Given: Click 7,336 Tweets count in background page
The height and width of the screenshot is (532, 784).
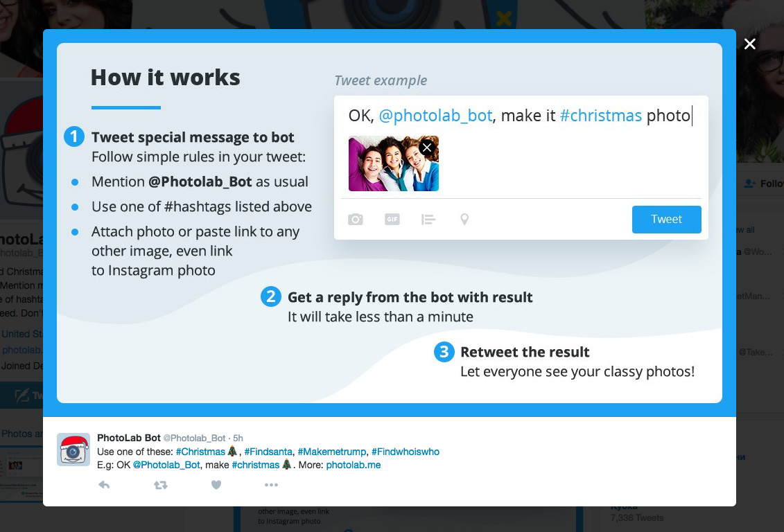Looking at the screenshot, I should point(637,518).
